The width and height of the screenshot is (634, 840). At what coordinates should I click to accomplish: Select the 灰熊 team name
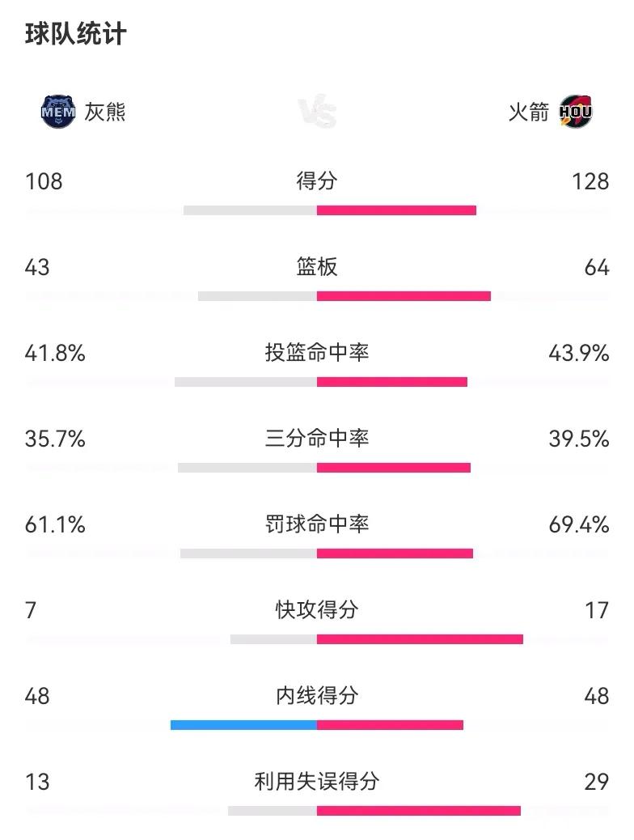tap(105, 112)
